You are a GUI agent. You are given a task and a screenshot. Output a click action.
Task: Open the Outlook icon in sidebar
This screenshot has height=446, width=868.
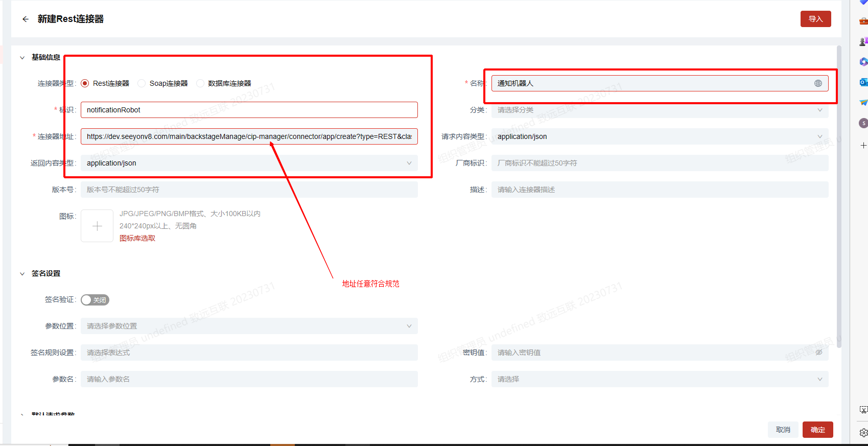click(x=863, y=82)
